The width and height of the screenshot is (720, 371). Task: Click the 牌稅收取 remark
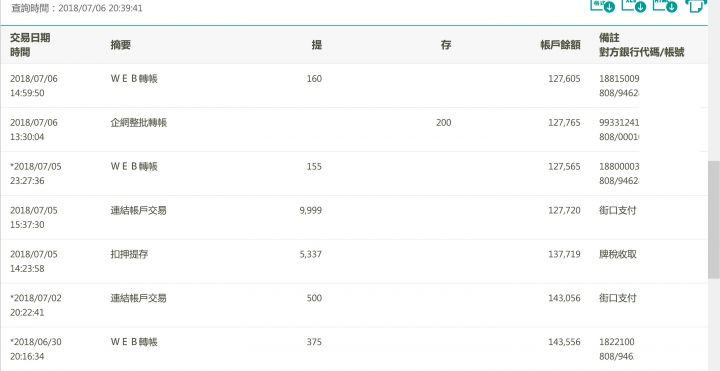click(x=618, y=254)
